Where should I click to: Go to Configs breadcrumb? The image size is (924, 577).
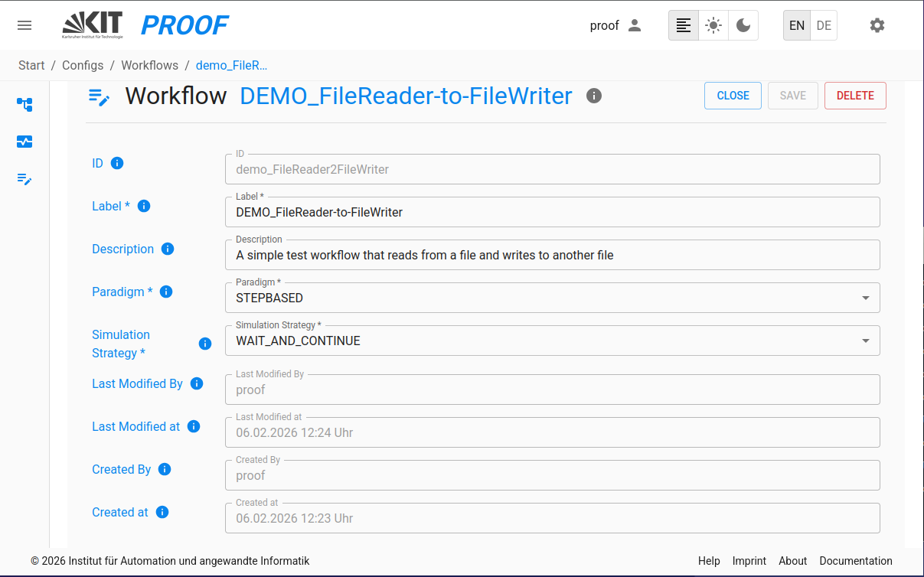[83, 65]
